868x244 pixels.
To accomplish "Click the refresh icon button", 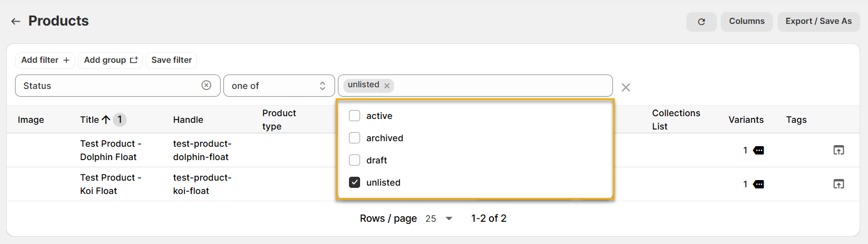I will point(701,22).
